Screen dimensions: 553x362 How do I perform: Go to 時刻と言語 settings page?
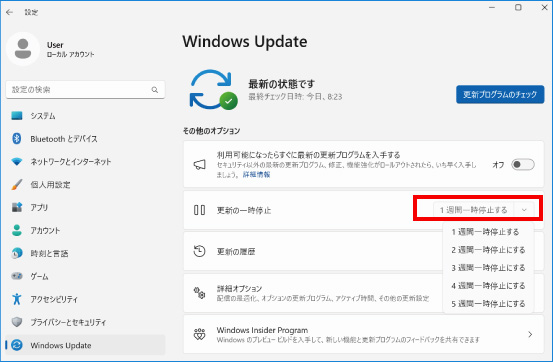pos(85,253)
